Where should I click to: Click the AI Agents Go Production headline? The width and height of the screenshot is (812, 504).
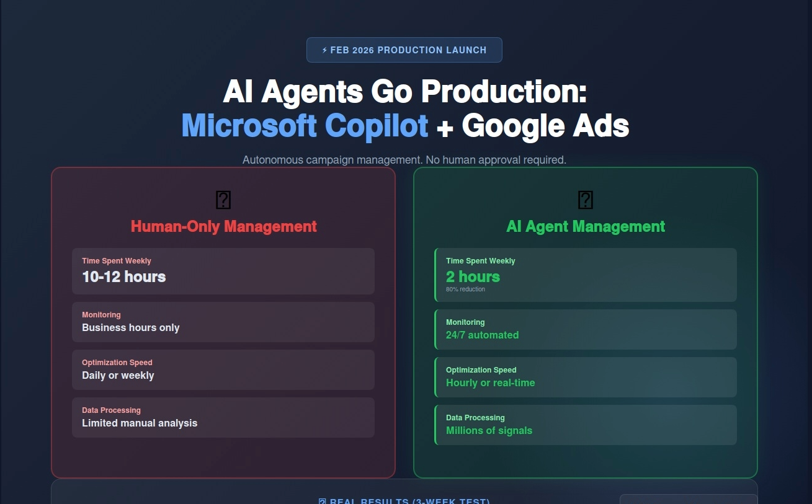tap(404, 92)
